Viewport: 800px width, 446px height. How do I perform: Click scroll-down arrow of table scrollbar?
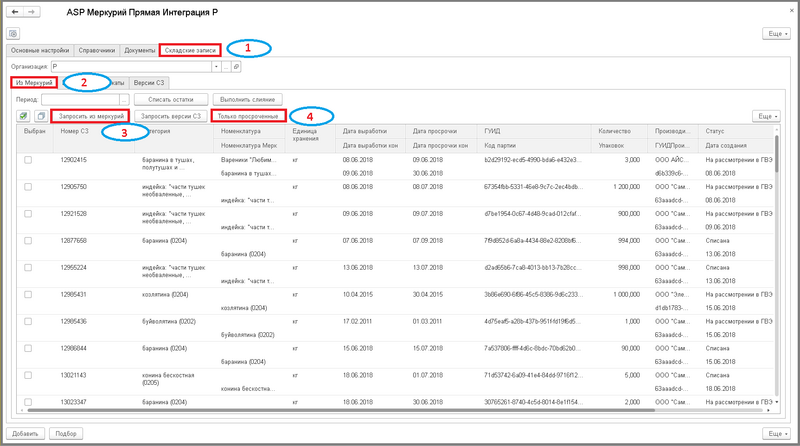pos(777,402)
